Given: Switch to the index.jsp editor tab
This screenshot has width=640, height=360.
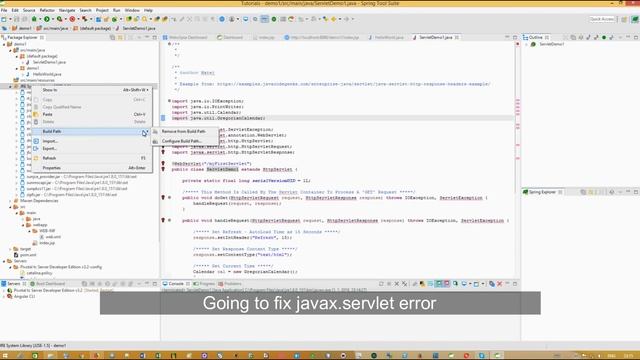Looking at the screenshot, I should click(x=264, y=38).
